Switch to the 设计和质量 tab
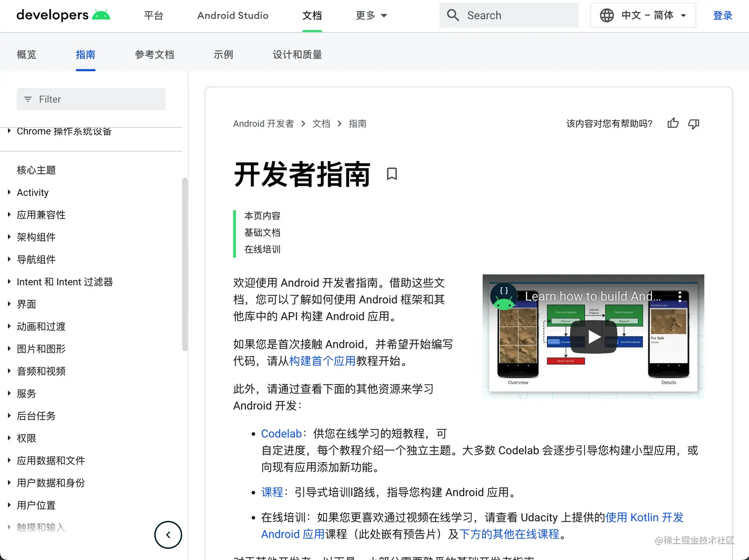 [x=297, y=55]
